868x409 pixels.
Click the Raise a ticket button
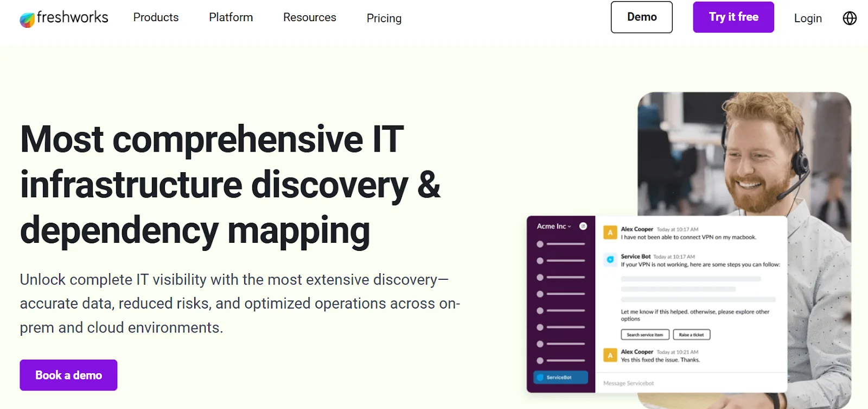point(692,335)
